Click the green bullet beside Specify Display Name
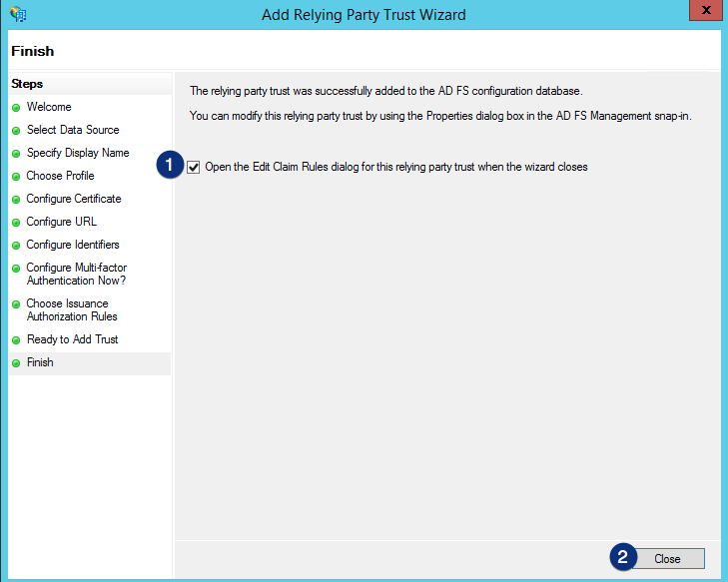Screen dimensions: 728x582 click(16, 154)
